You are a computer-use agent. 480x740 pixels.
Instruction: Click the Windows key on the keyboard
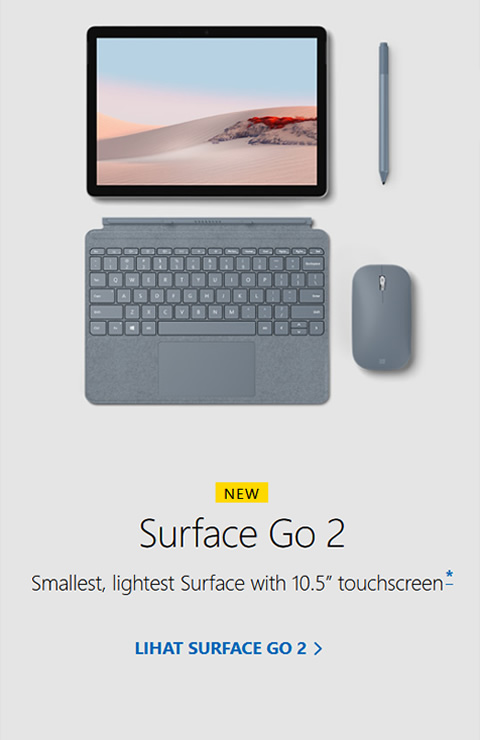(132, 328)
